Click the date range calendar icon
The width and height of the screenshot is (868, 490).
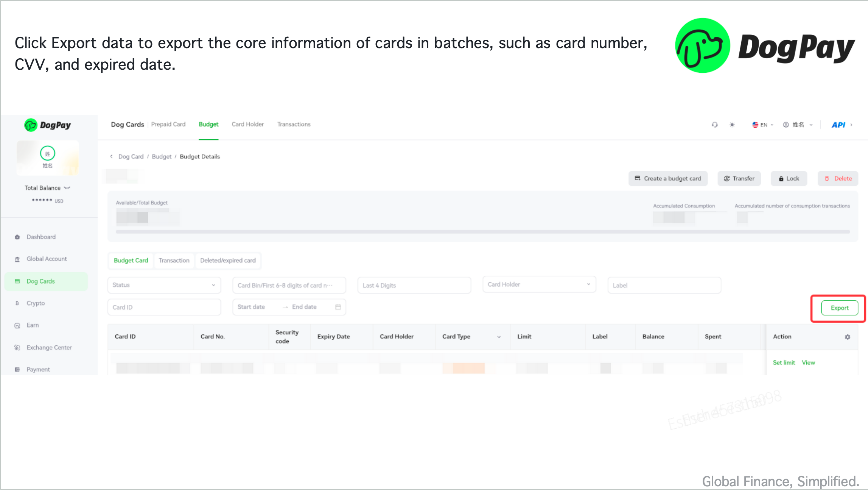point(338,307)
